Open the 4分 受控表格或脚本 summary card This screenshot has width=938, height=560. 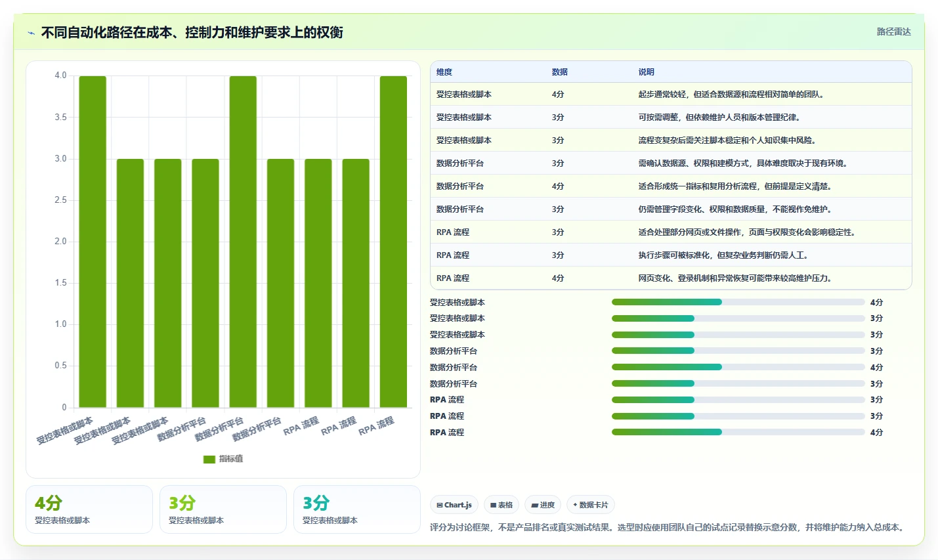[x=89, y=509]
